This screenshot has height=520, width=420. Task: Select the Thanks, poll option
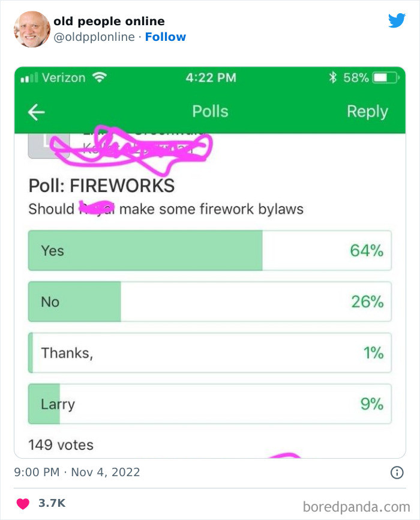click(210, 353)
